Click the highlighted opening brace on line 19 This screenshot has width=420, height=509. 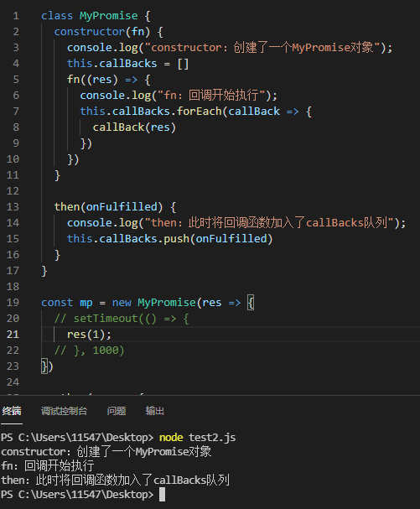(x=251, y=302)
